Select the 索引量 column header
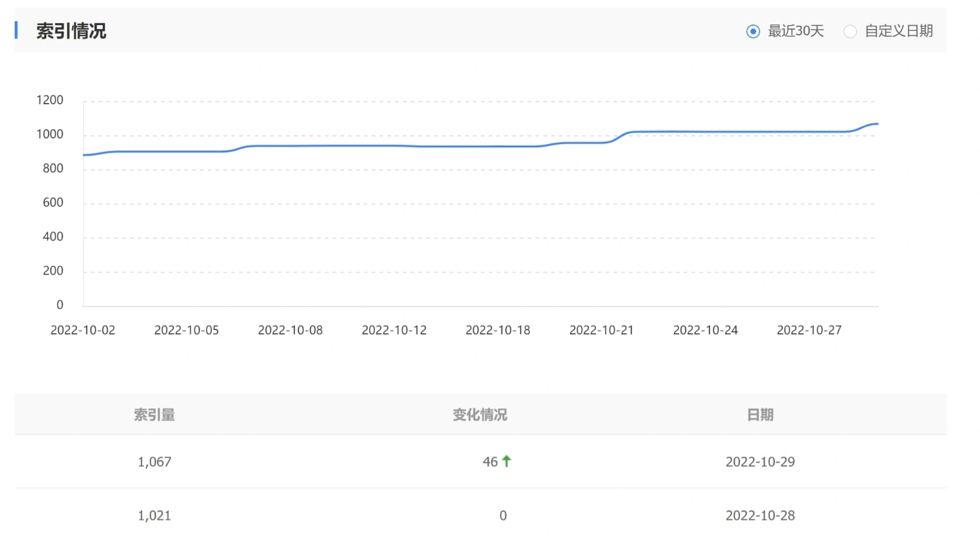 154,415
